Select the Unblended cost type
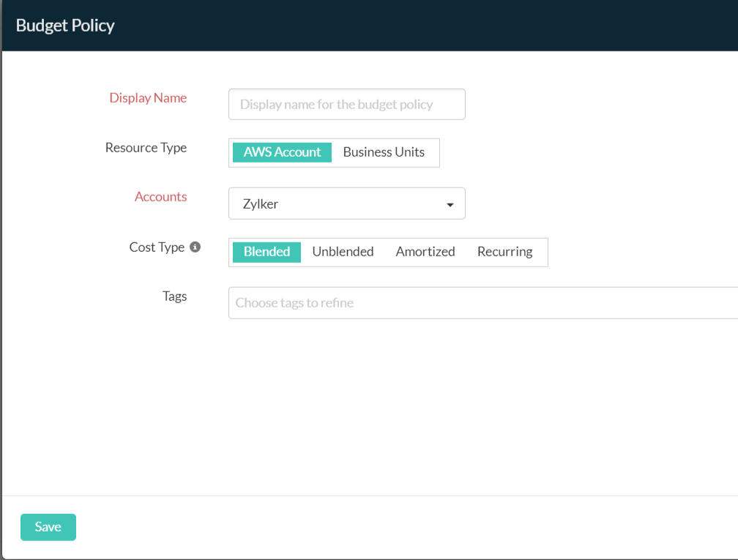 343,252
